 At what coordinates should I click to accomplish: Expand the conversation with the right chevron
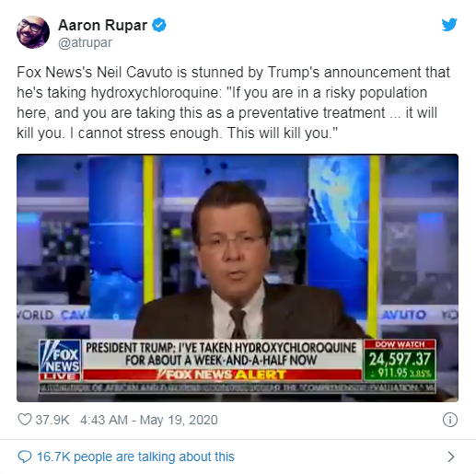point(450,457)
